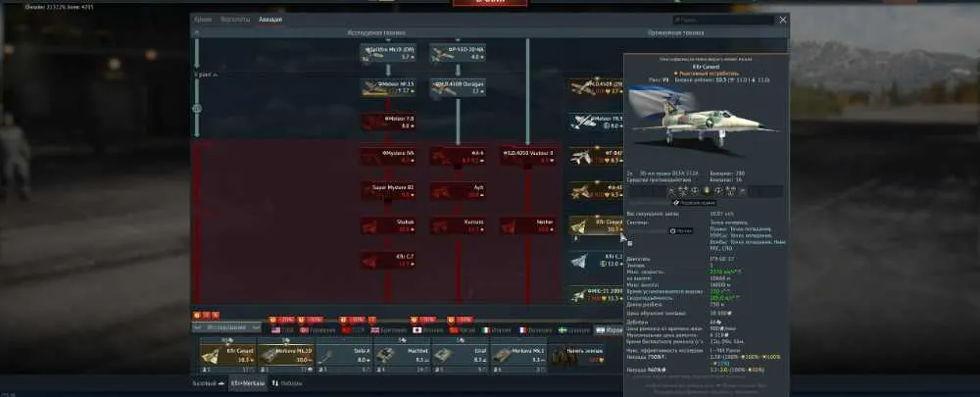
Task: Click the Нанять экипаж slot
Action: pyautogui.click(x=577, y=356)
